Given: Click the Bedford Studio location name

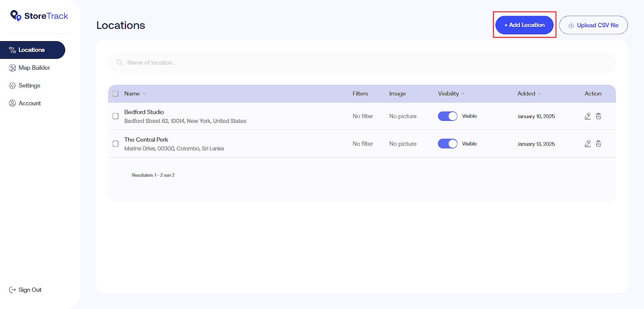Looking at the screenshot, I should pyautogui.click(x=144, y=112).
